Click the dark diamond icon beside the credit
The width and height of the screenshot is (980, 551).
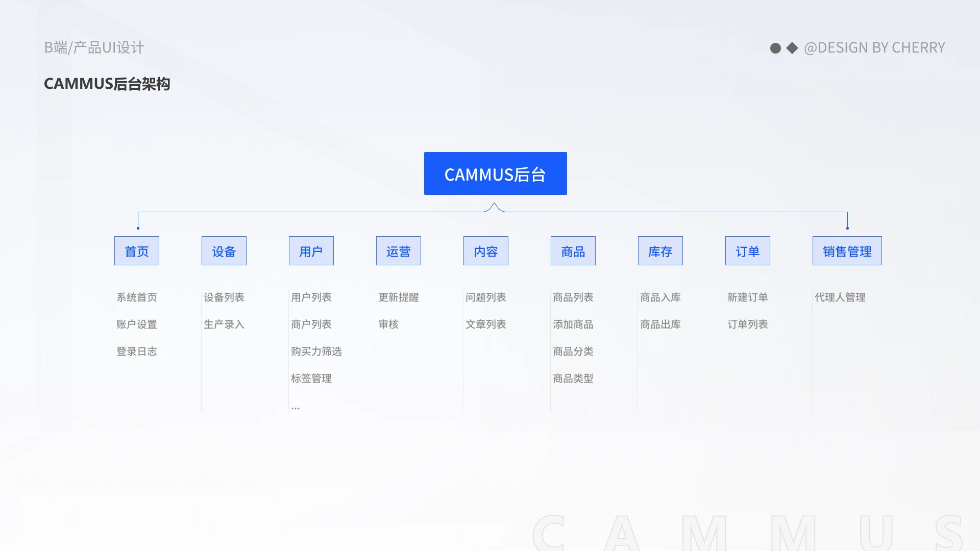[792, 48]
